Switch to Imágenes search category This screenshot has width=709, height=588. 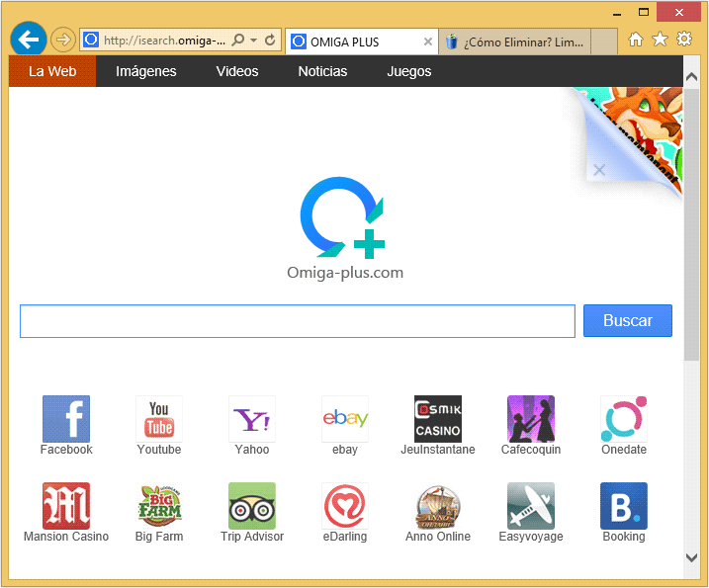[145, 71]
